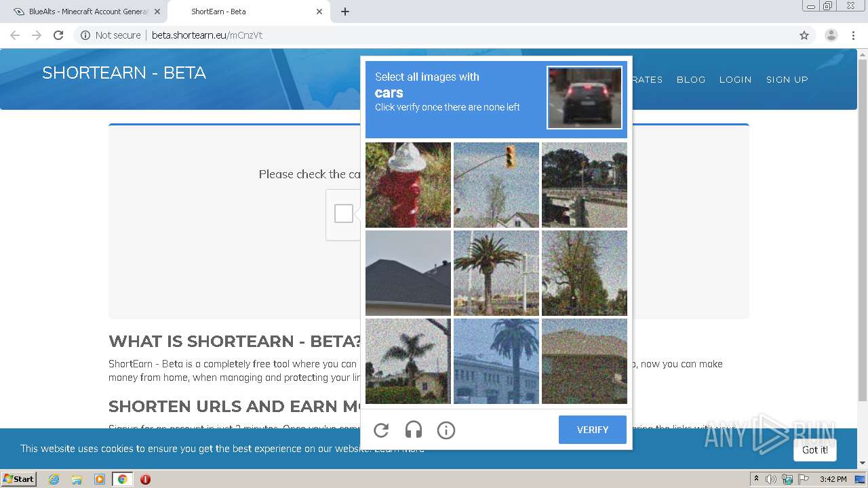Switch to ShortEarn - Beta tab
Image resolution: width=868 pixels, height=488 pixels.
coord(248,12)
